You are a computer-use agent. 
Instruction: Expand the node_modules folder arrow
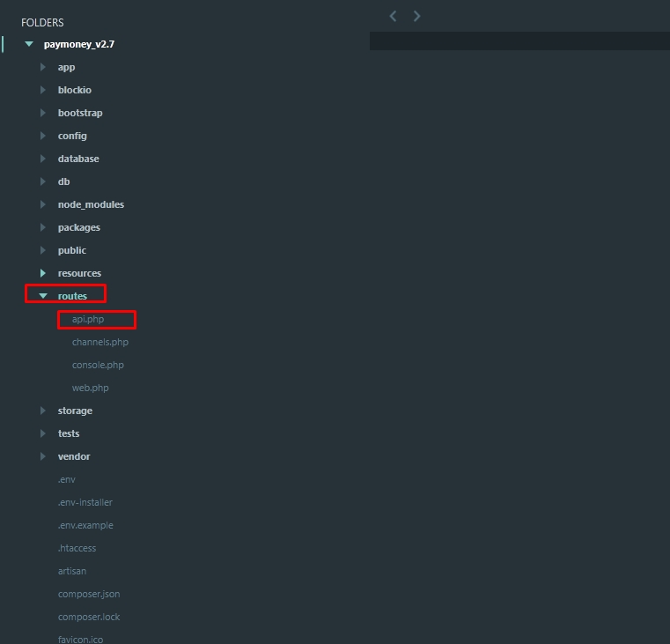click(x=42, y=204)
